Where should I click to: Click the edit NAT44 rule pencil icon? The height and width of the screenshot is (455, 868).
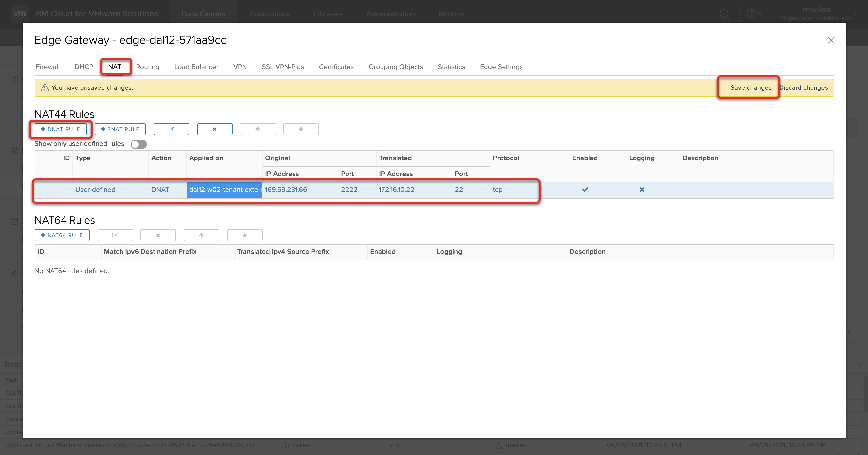(171, 129)
